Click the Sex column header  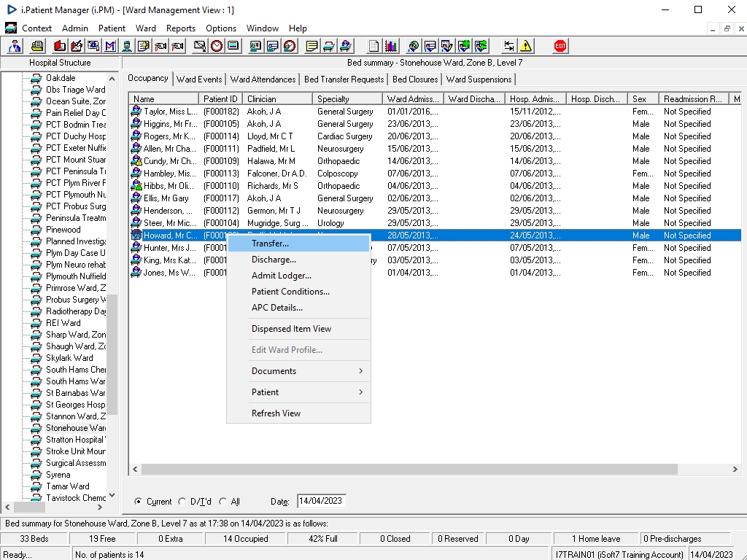pos(643,99)
